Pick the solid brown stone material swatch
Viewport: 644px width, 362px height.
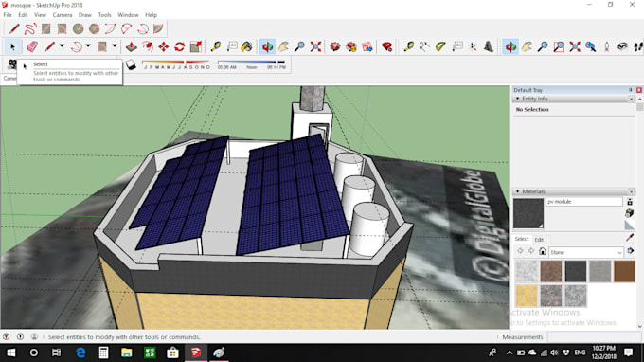[624, 271]
